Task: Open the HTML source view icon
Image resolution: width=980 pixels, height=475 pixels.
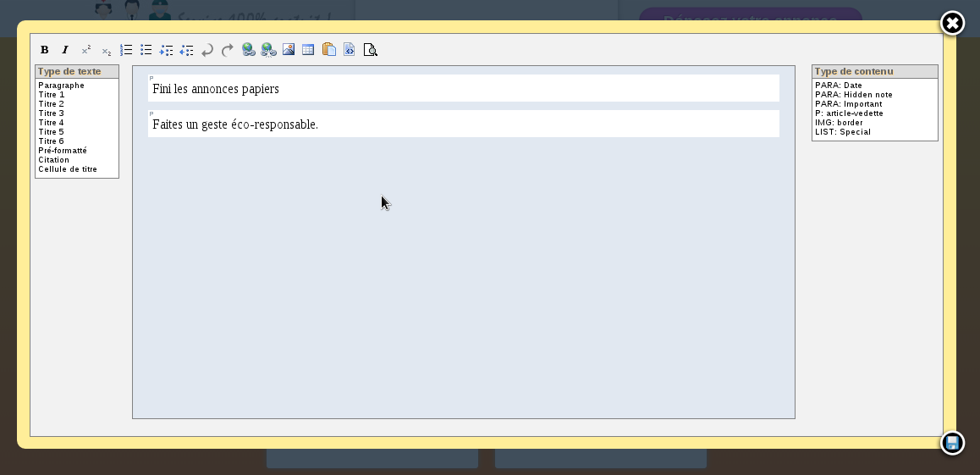Action: coord(349,50)
